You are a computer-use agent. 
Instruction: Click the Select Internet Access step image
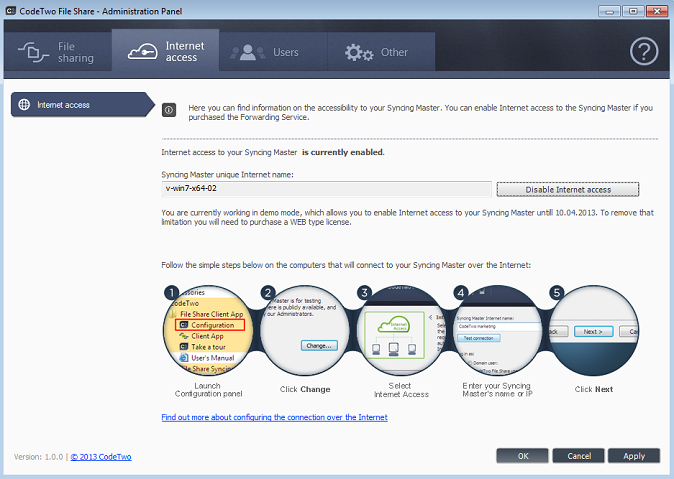(x=401, y=330)
